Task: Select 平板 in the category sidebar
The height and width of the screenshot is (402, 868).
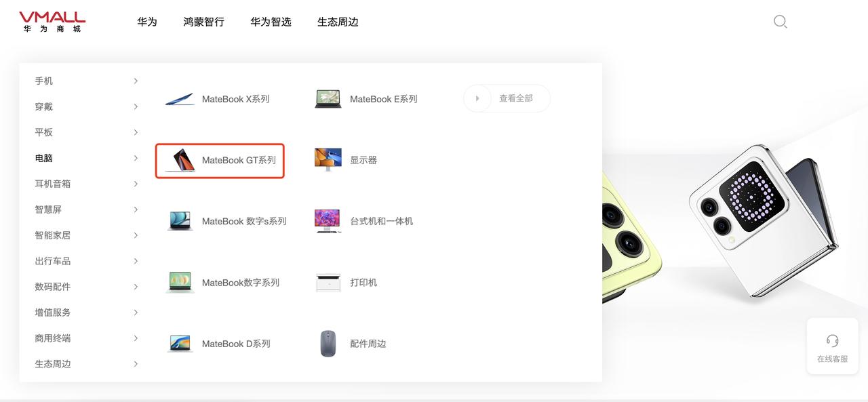Action: click(44, 132)
